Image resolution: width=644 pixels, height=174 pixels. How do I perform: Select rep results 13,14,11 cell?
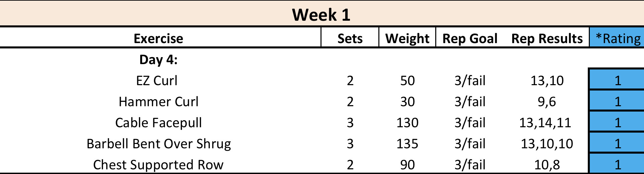click(545, 123)
